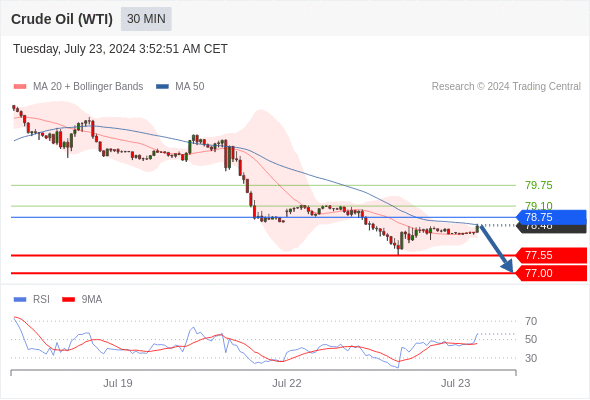This screenshot has width=590, height=400.
Task: Click the Jul 19 date axis label
Action: (118, 383)
